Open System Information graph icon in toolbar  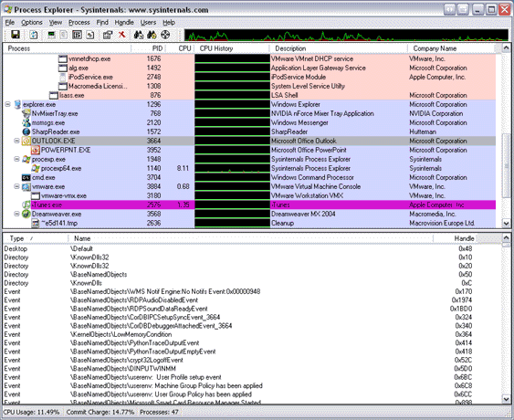51,35
